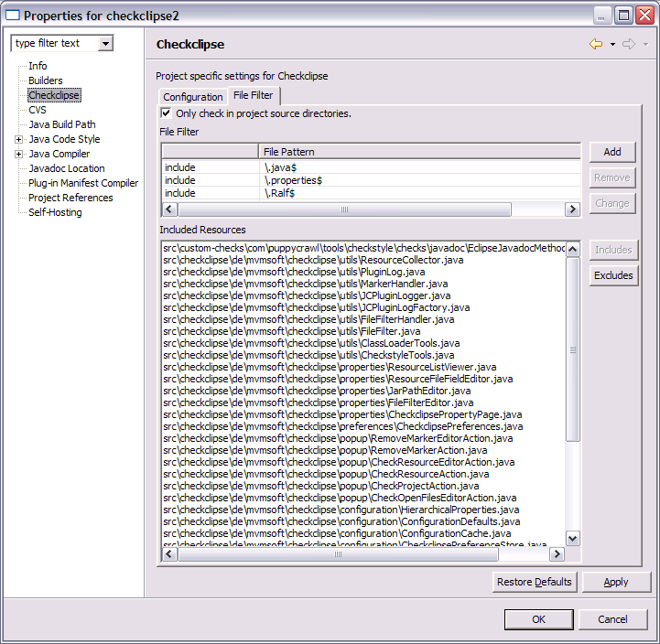The height and width of the screenshot is (644, 660).
Task: Open Java Build Path settings
Action: [x=62, y=124]
